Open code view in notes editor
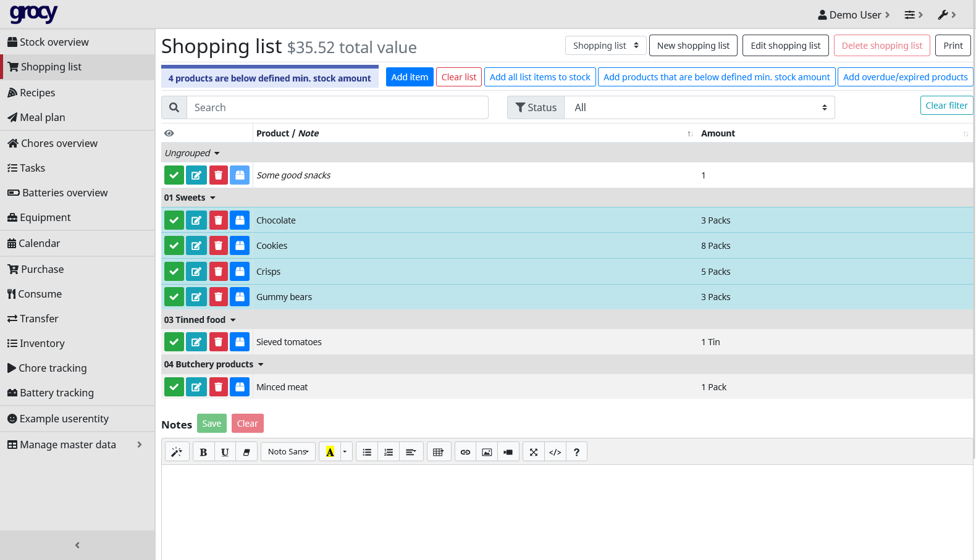The width and height of the screenshot is (976, 560). point(555,452)
